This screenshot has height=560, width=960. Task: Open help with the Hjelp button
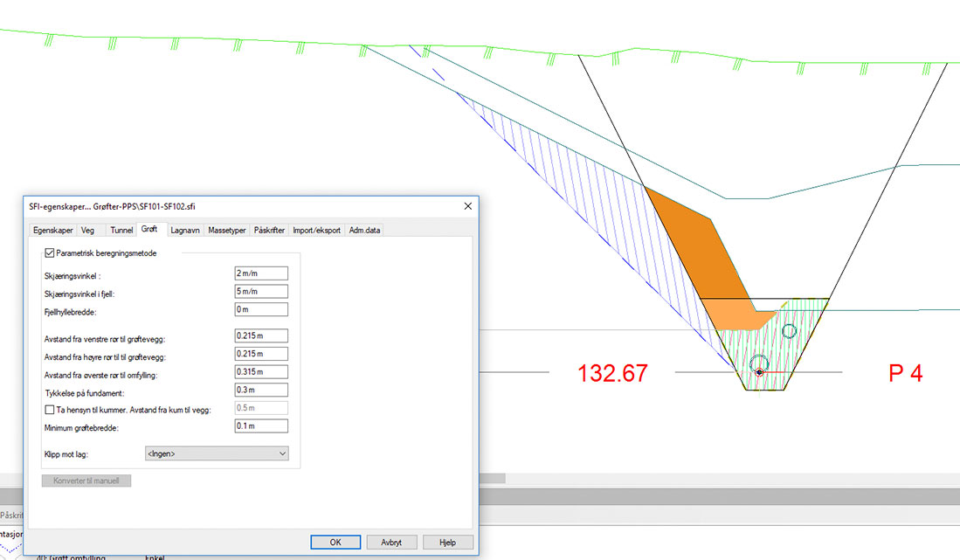tap(447, 542)
